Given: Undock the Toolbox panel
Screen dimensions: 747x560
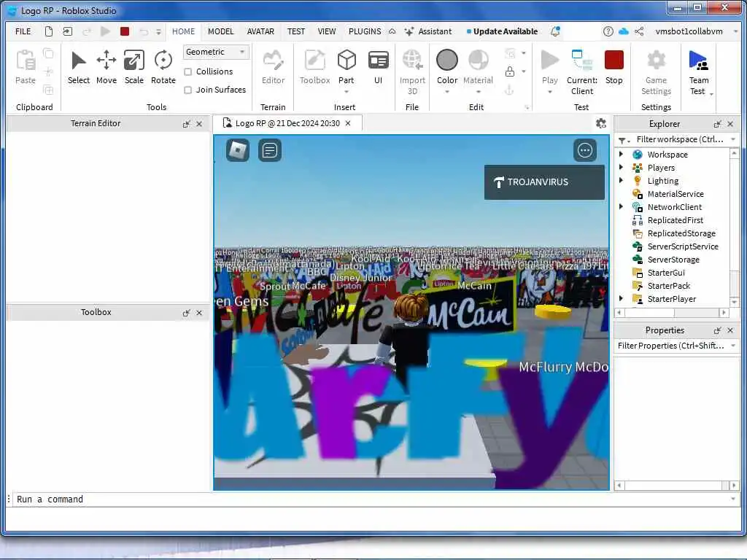Looking at the screenshot, I should pos(186,313).
